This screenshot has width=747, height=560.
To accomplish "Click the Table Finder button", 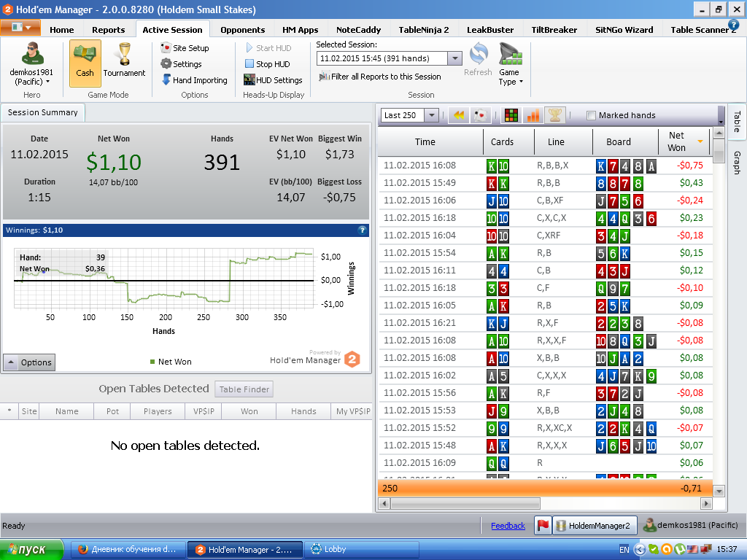I will point(244,389).
